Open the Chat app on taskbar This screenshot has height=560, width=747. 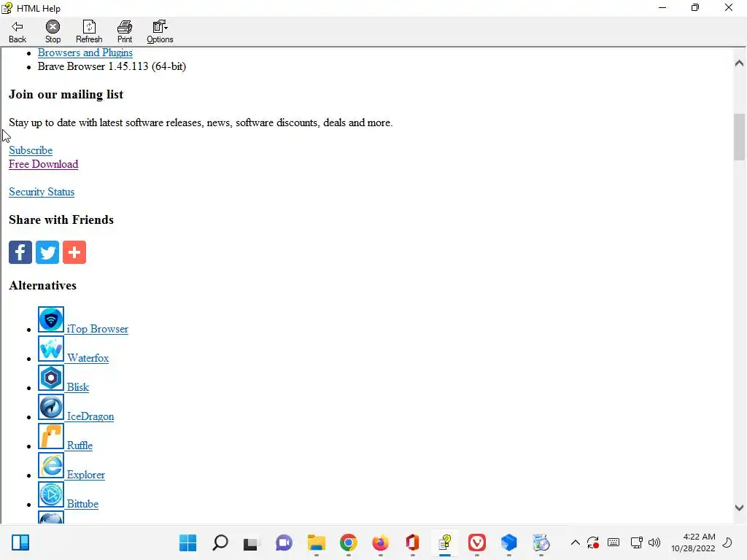284,542
